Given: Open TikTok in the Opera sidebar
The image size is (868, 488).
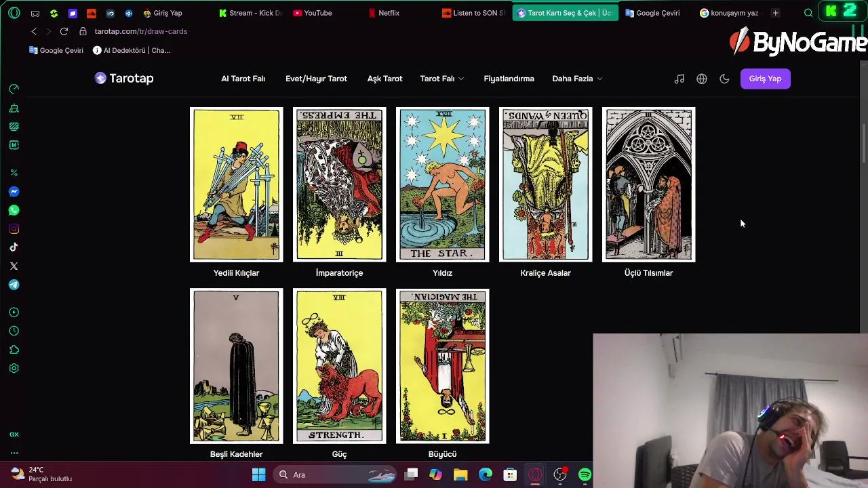Looking at the screenshot, I should pos(14,247).
